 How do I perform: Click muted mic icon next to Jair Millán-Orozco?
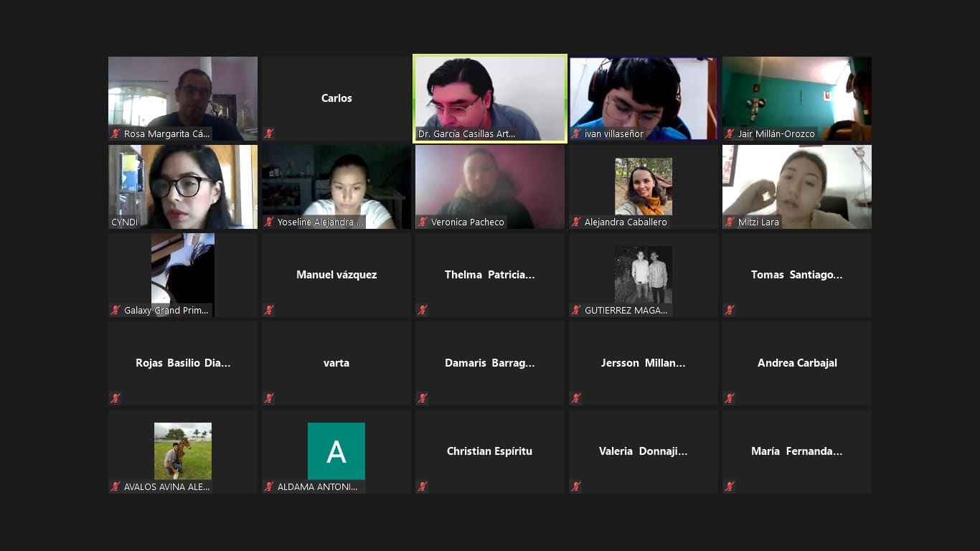[x=730, y=133]
